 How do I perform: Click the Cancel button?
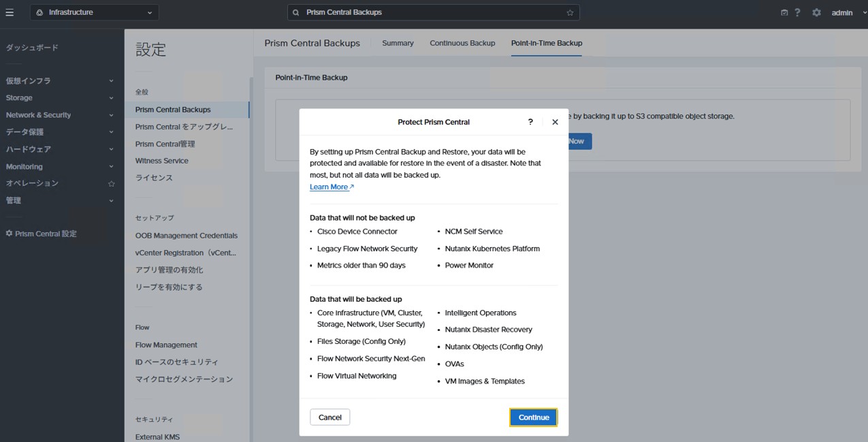pos(329,417)
